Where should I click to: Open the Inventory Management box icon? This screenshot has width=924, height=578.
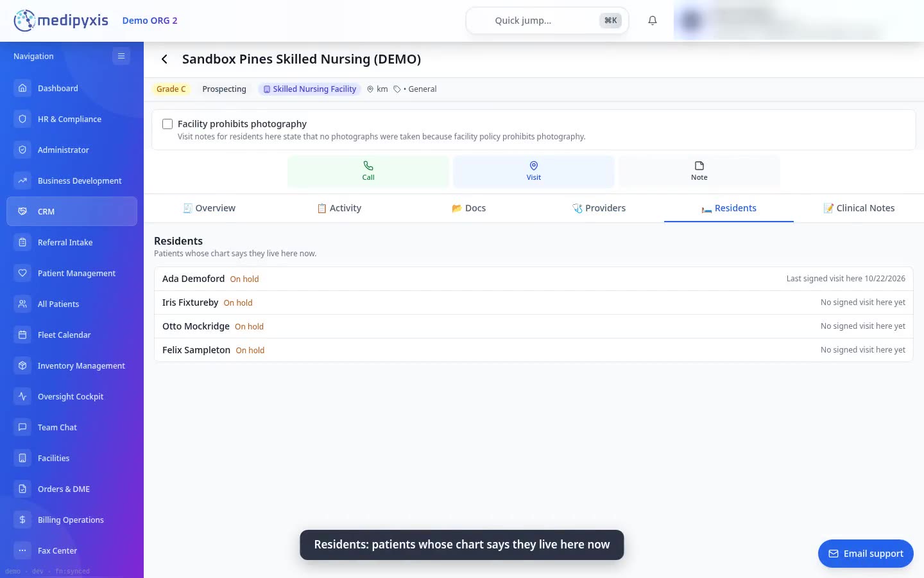[x=22, y=365]
